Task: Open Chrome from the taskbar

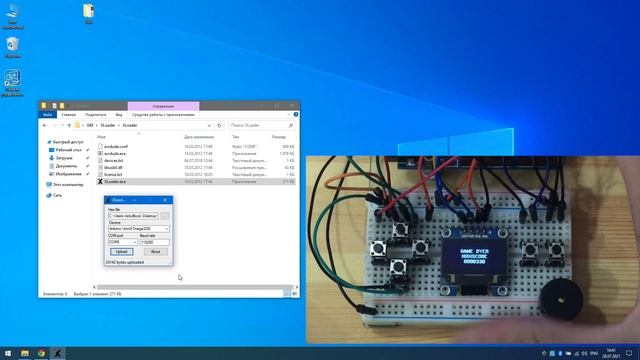Action: pos(41,353)
